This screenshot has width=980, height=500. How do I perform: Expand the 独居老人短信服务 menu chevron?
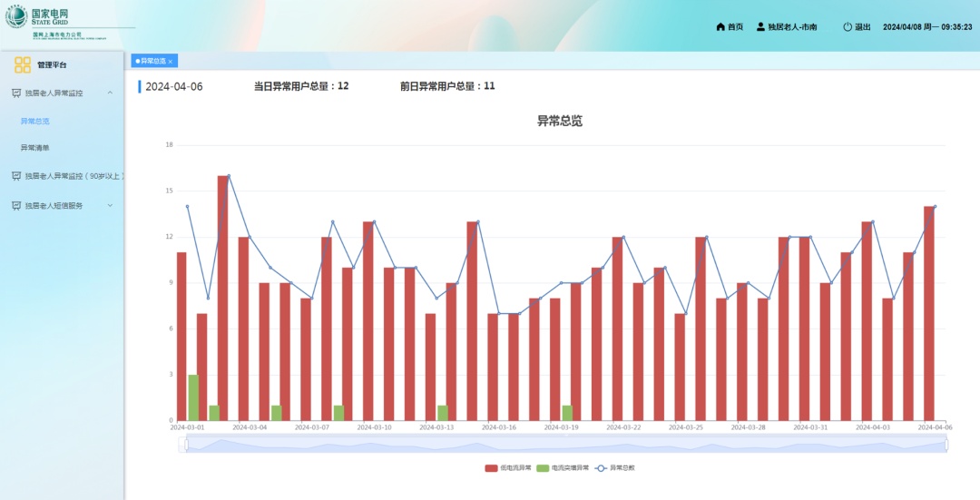pos(110,205)
